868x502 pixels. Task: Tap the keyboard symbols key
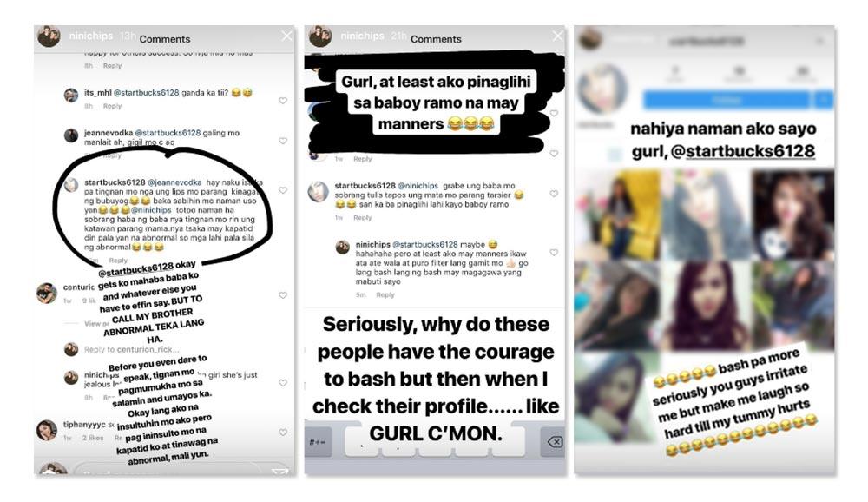click(319, 441)
